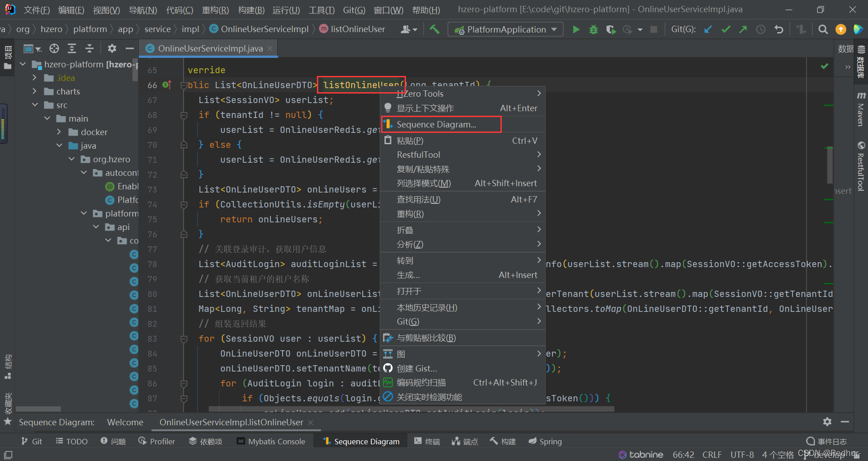Screen dimensions: 868x461
Task: Open RestfulTool submenu
Action: pos(462,155)
